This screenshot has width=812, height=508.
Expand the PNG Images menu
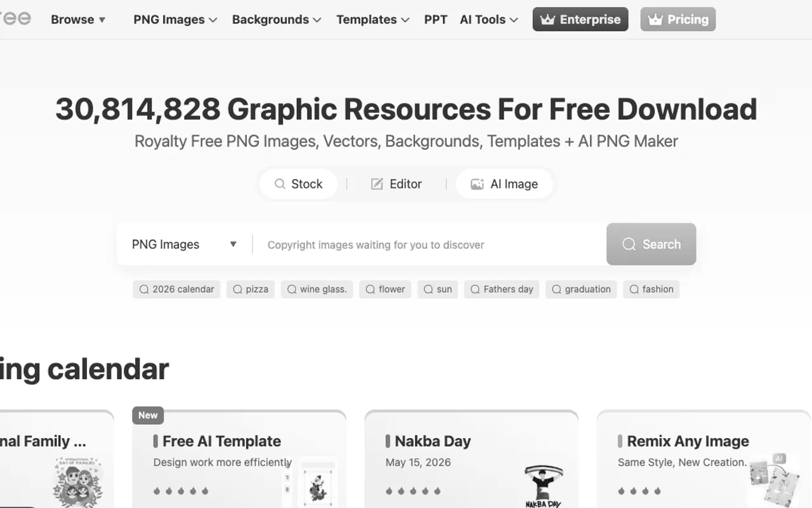[175, 20]
